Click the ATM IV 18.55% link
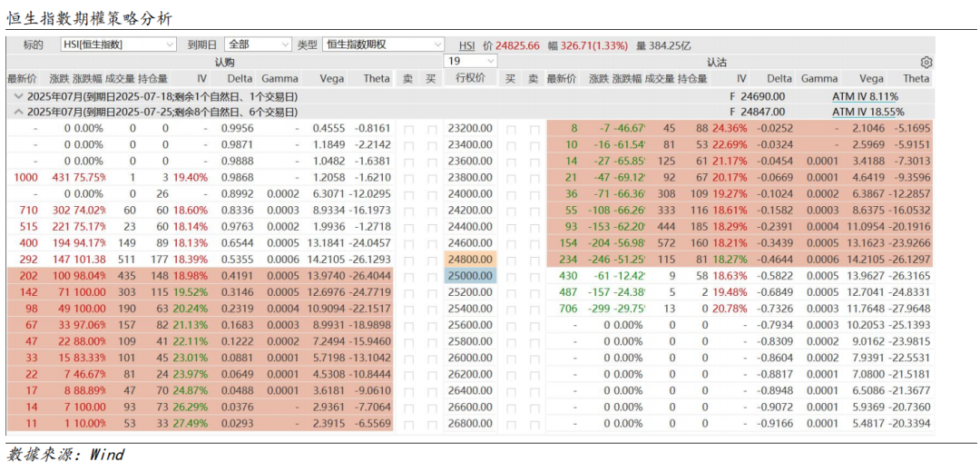 pyautogui.click(x=867, y=112)
